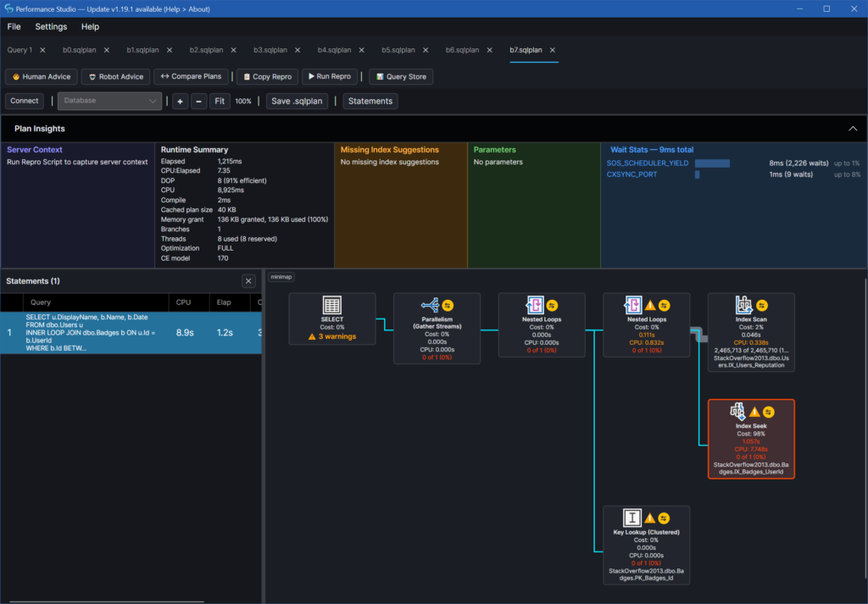Screen dimensions: 868x604
Task: Click the Query column header
Action: tap(96, 302)
